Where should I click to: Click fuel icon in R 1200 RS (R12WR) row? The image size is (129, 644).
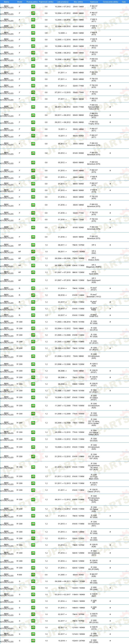pyautogui.click(x=33, y=568)
